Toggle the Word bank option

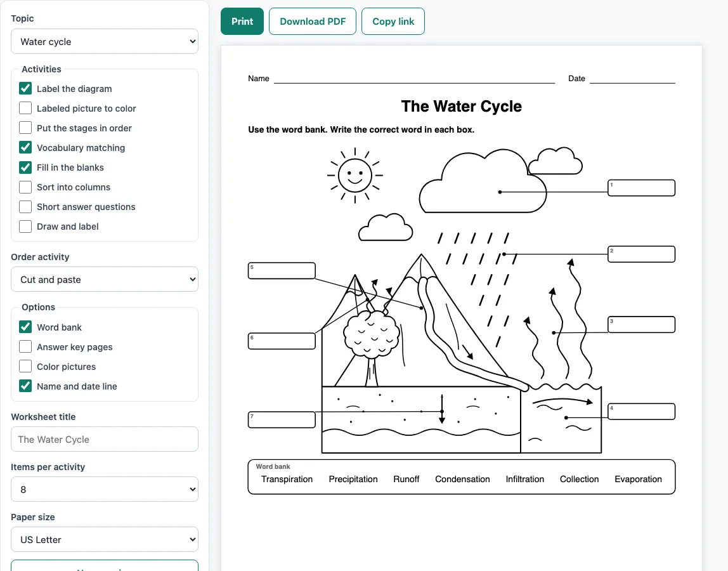25,327
